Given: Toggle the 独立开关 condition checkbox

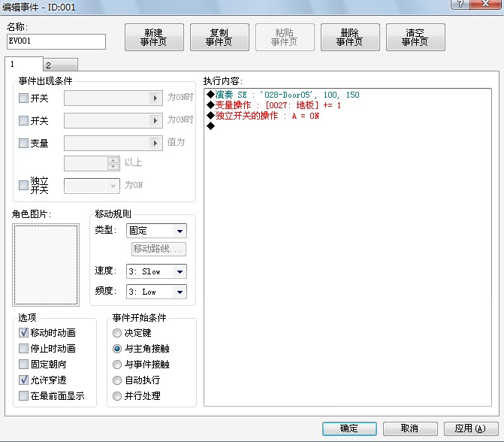Looking at the screenshot, I should point(23,185).
